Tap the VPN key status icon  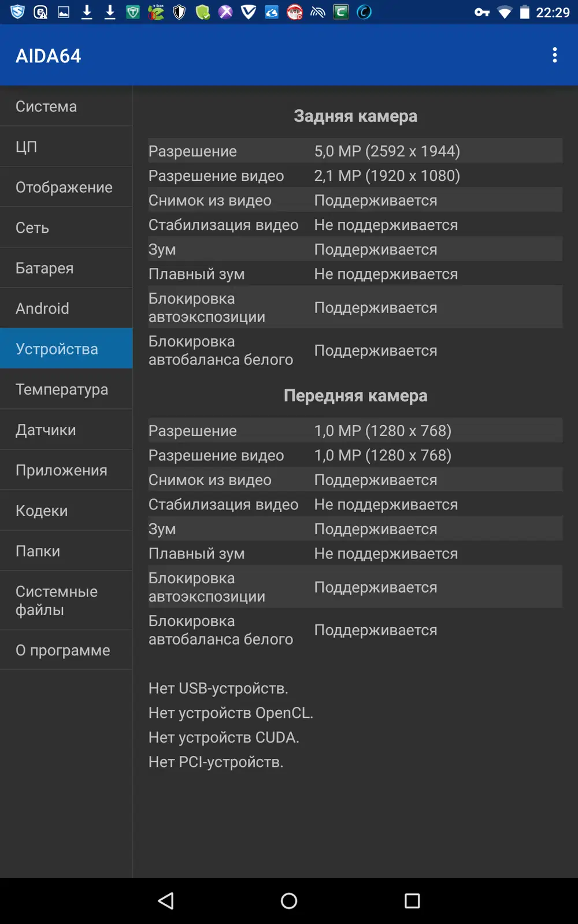coord(482,12)
